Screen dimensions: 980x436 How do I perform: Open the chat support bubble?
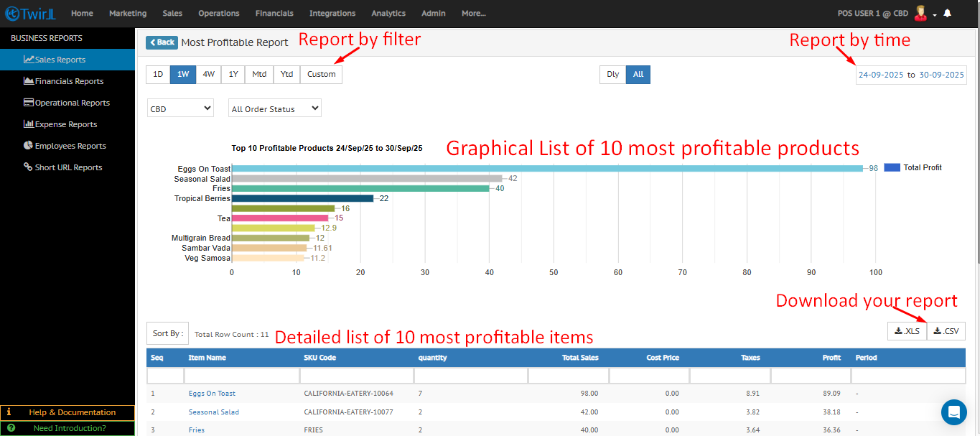(954, 412)
